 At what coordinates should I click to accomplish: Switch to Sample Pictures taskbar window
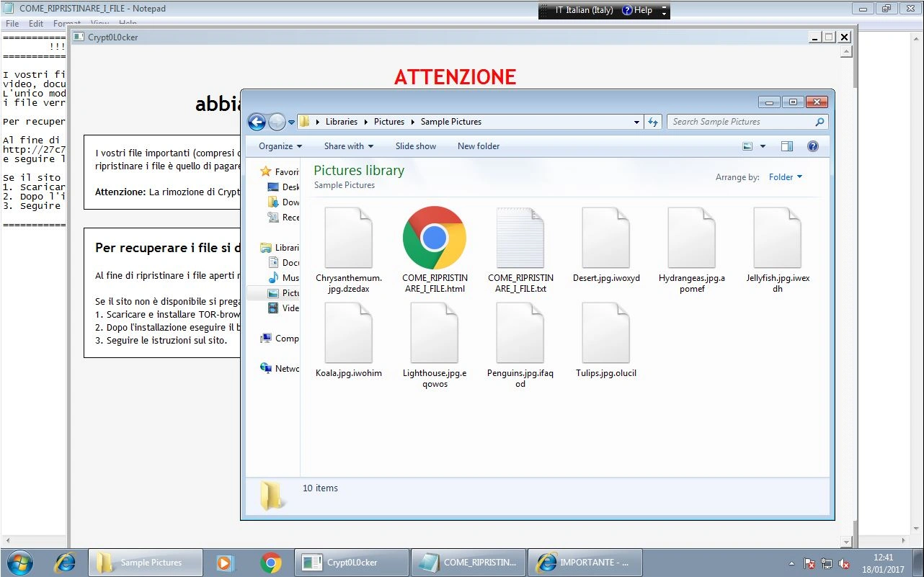coord(146,563)
